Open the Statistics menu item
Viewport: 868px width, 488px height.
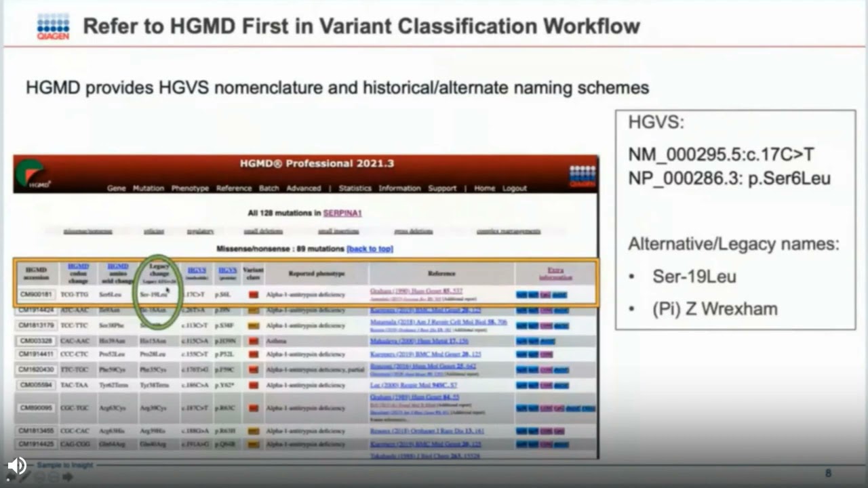(x=355, y=188)
